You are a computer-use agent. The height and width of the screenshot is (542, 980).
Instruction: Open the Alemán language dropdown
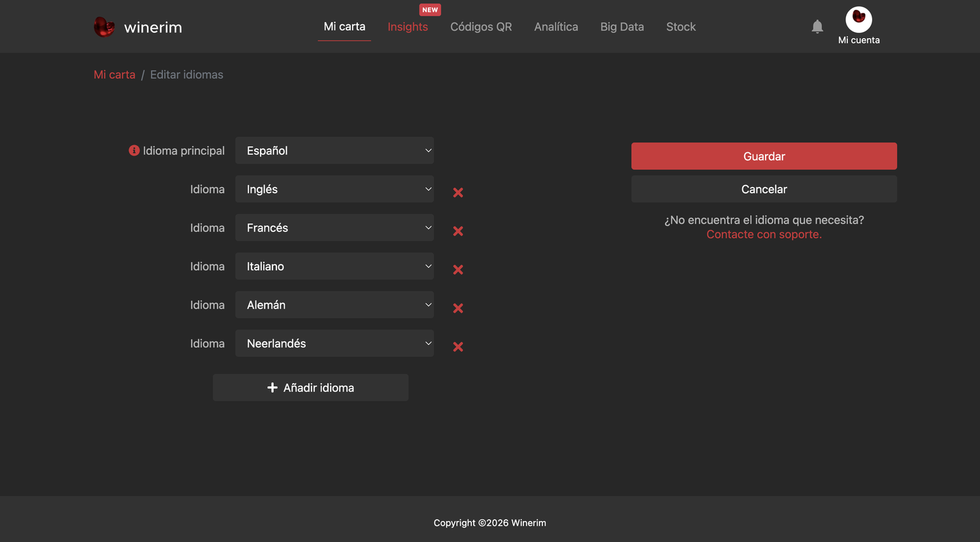coord(335,305)
